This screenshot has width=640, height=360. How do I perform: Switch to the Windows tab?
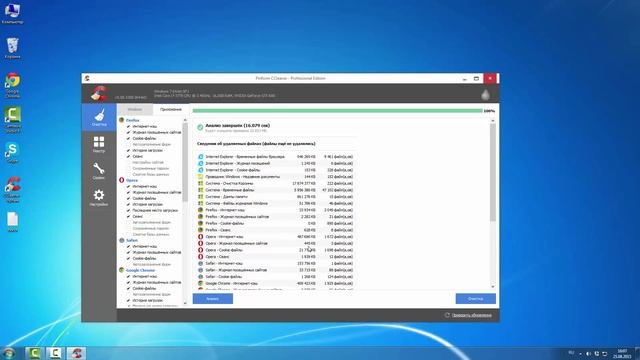pyautogui.click(x=135, y=109)
